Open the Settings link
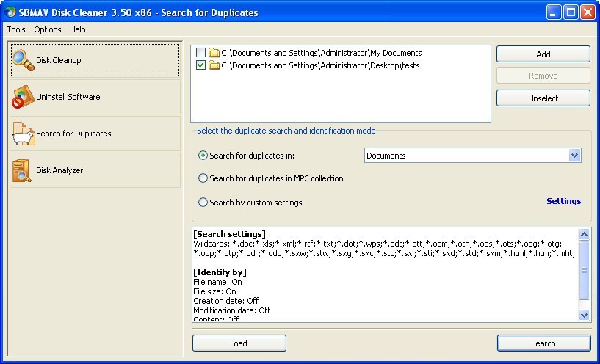Screen dimensions: 600x364 pos(564,201)
